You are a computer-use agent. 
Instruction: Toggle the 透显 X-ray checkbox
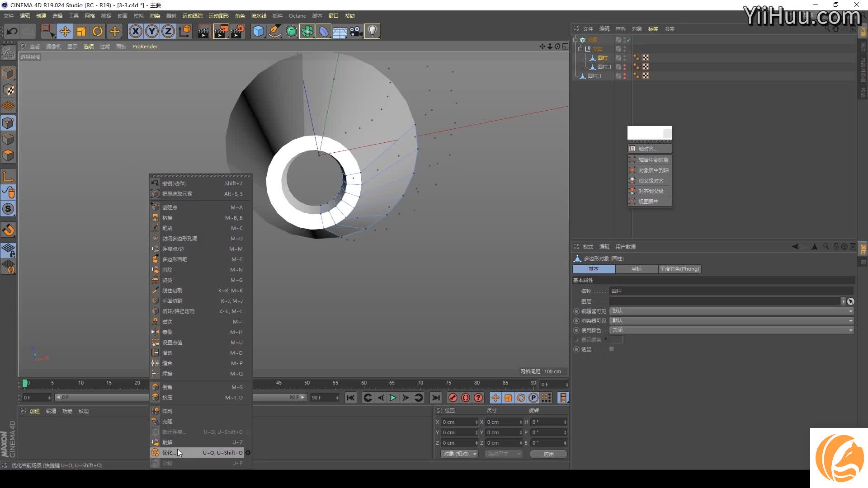(x=612, y=349)
